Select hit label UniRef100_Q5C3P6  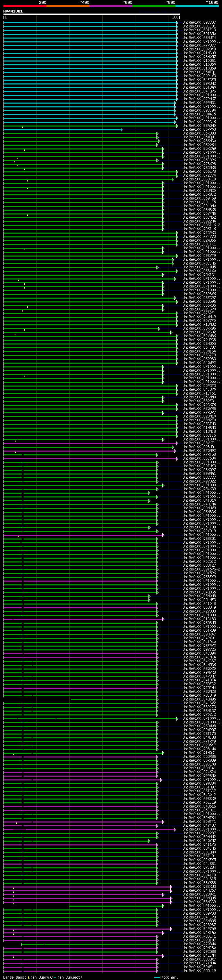(199, 160)
